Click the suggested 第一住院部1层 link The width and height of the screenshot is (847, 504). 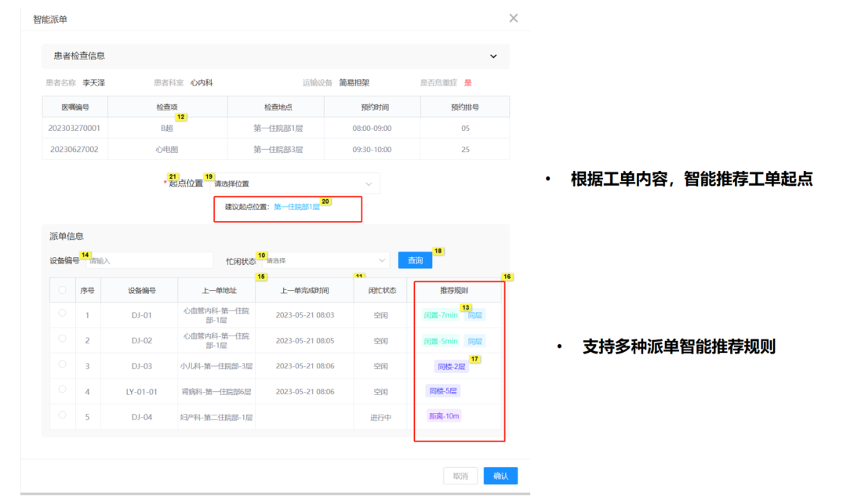296,207
